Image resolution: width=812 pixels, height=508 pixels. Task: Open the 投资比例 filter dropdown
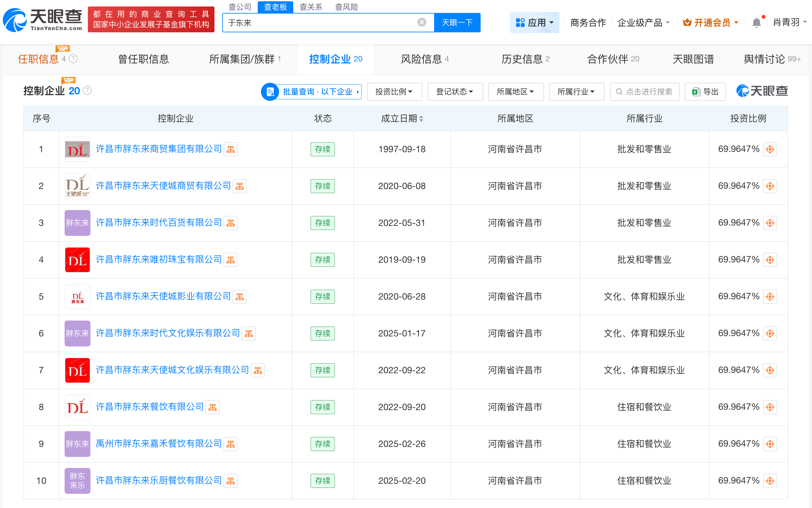click(x=394, y=91)
